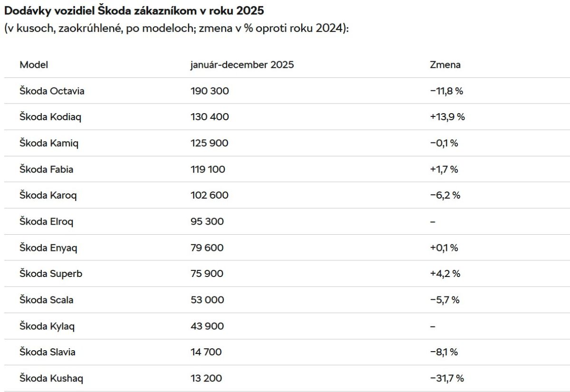
Task: Select the Škoda Slavia model name
Action: click(47, 352)
